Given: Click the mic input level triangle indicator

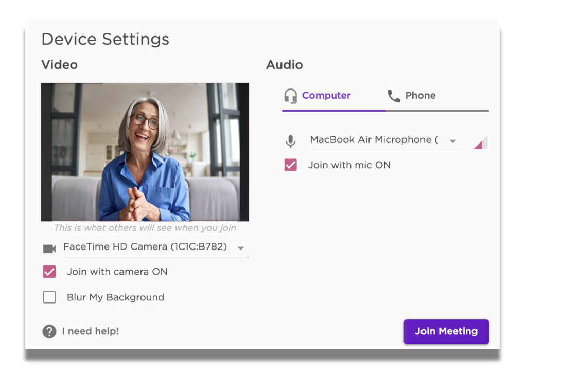Looking at the screenshot, I should [481, 142].
